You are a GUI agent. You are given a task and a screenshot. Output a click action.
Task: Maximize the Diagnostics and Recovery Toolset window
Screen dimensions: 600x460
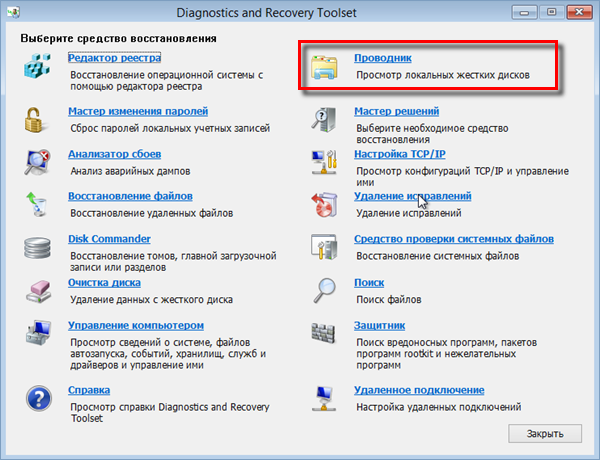(551, 13)
